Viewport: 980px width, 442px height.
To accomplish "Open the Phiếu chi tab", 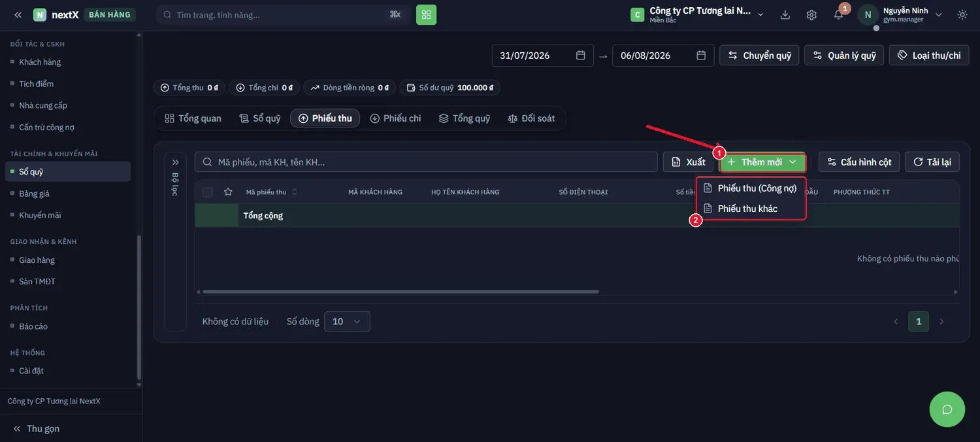I will tap(395, 118).
